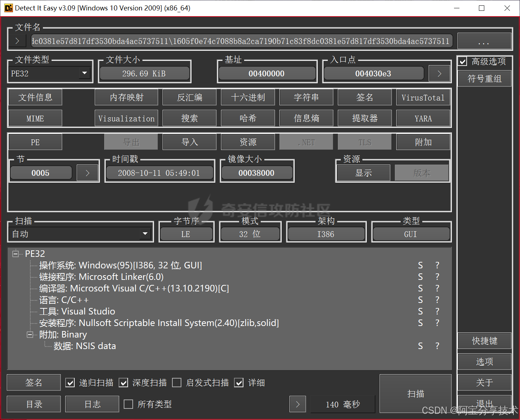Screen dimensions: 520x420
Task: Enable the 所有类型 checkbox
Action: (x=128, y=404)
